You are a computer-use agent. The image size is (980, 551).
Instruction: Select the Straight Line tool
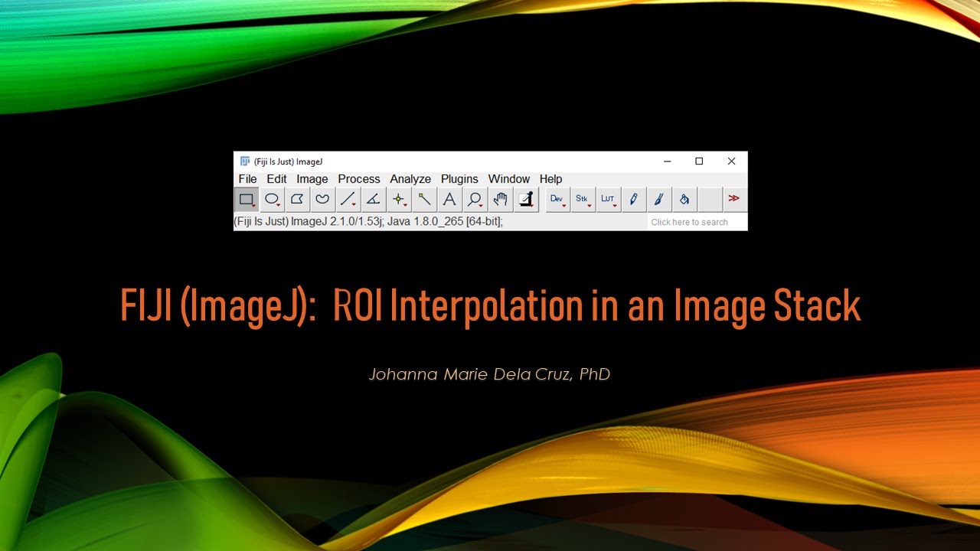coord(348,199)
